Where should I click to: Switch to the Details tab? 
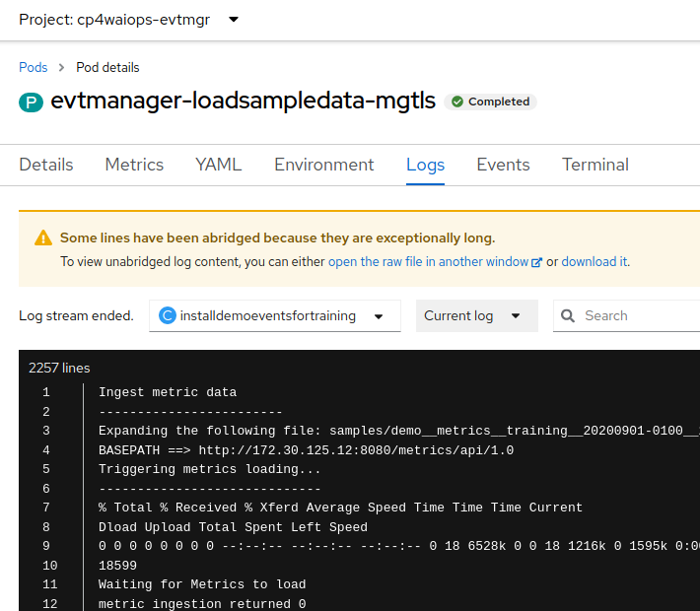point(46,165)
